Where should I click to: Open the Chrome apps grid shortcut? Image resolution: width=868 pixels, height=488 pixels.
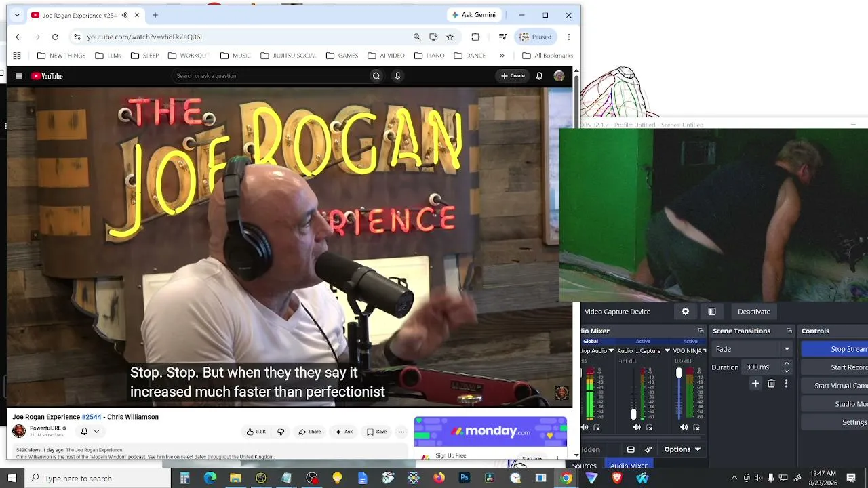17,56
